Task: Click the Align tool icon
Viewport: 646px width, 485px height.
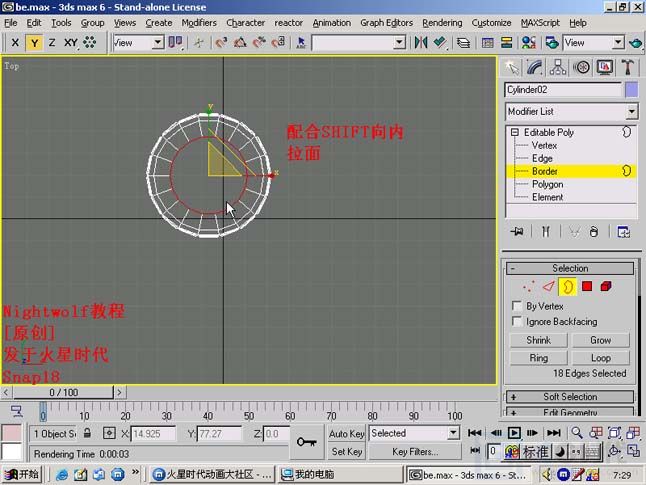Action: 440,42
